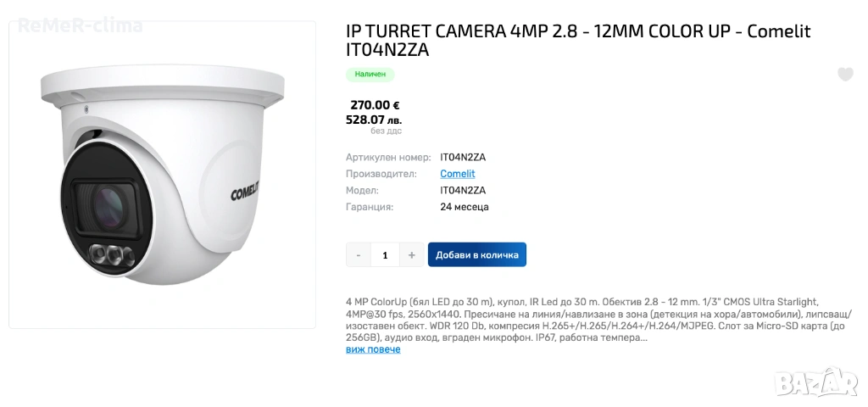Click the "Производител:" label
Viewport: 868px width, 407px height.
point(381,174)
